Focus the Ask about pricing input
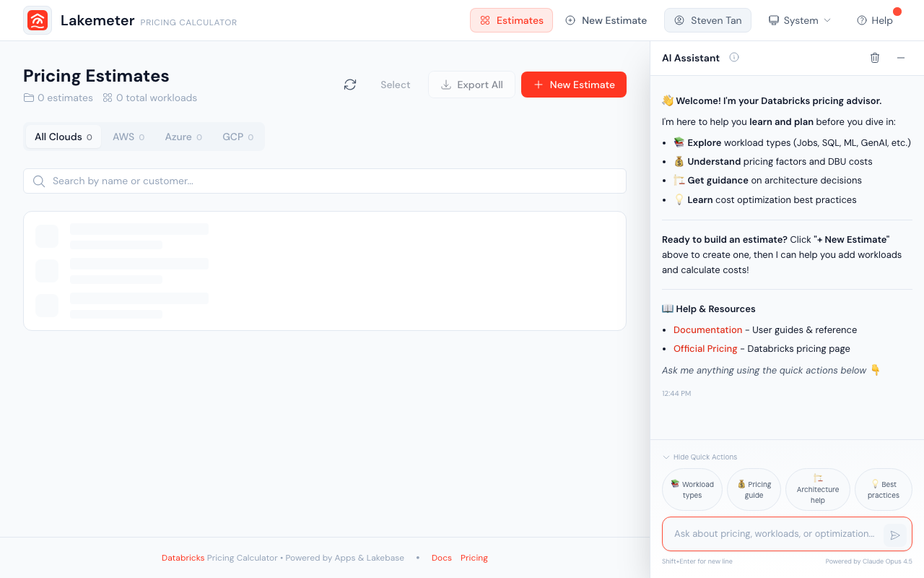The width and height of the screenshot is (924, 578). click(775, 534)
